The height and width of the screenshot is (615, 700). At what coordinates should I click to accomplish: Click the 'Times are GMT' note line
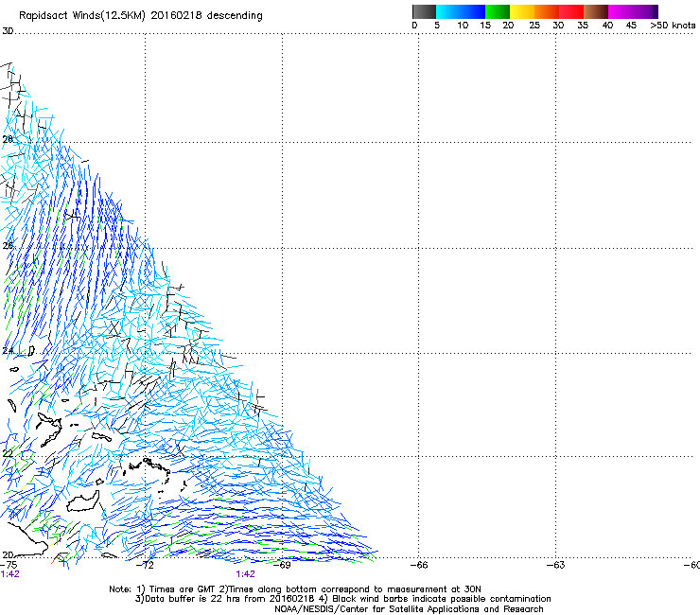pyautogui.click(x=295, y=589)
